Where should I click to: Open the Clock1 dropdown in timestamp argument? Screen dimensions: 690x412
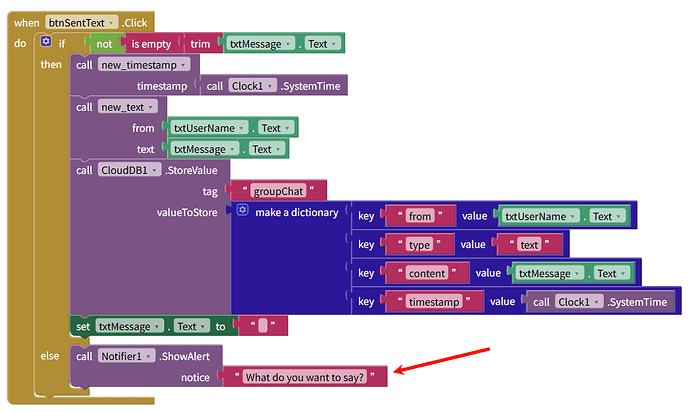pyautogui.click(x=253, y=86)
